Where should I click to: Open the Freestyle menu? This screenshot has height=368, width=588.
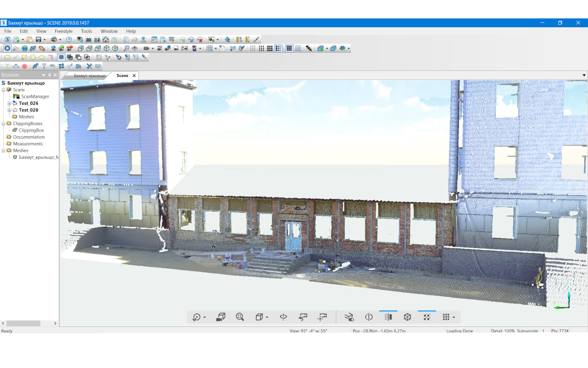(x=64, y=31)
